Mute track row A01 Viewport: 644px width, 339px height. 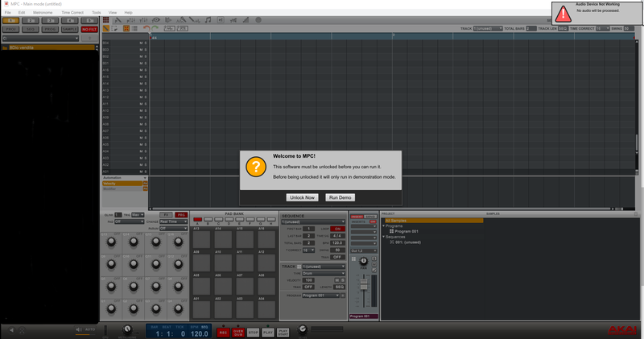pyautogui.click(x=141, y=172)
